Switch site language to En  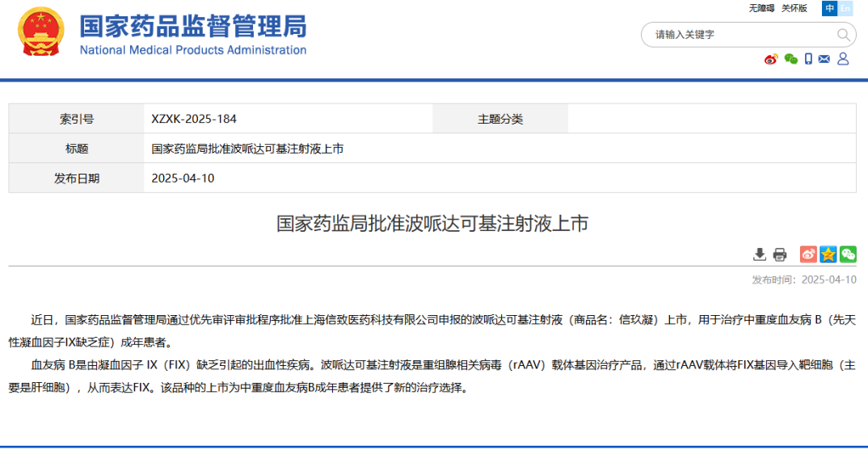tap(845, 8)
